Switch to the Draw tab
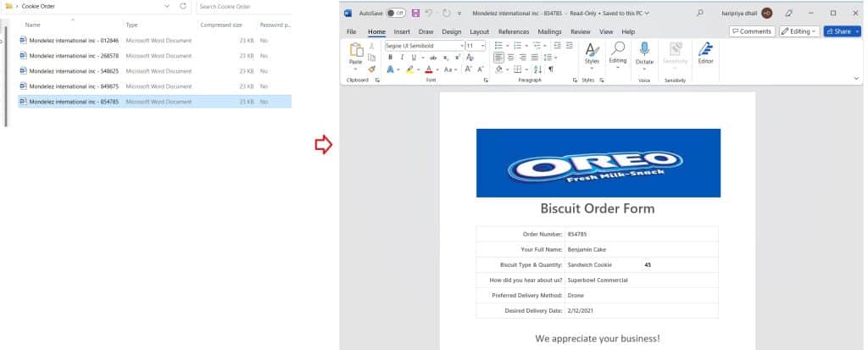This screenshot has width=868, height=350. coord(426,31)
